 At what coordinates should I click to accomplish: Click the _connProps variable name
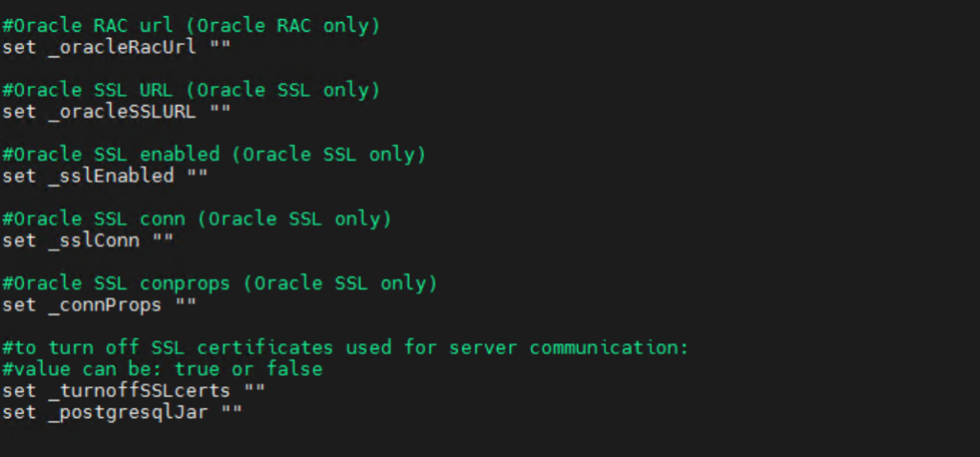[104, 305]
